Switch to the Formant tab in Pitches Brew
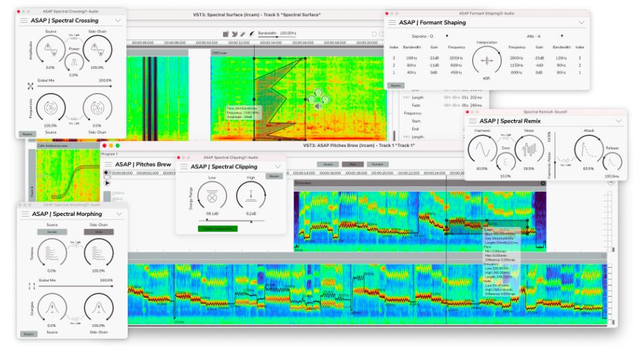Image resolution: width=644 pixels, height=347 pixels. [378, 164]
